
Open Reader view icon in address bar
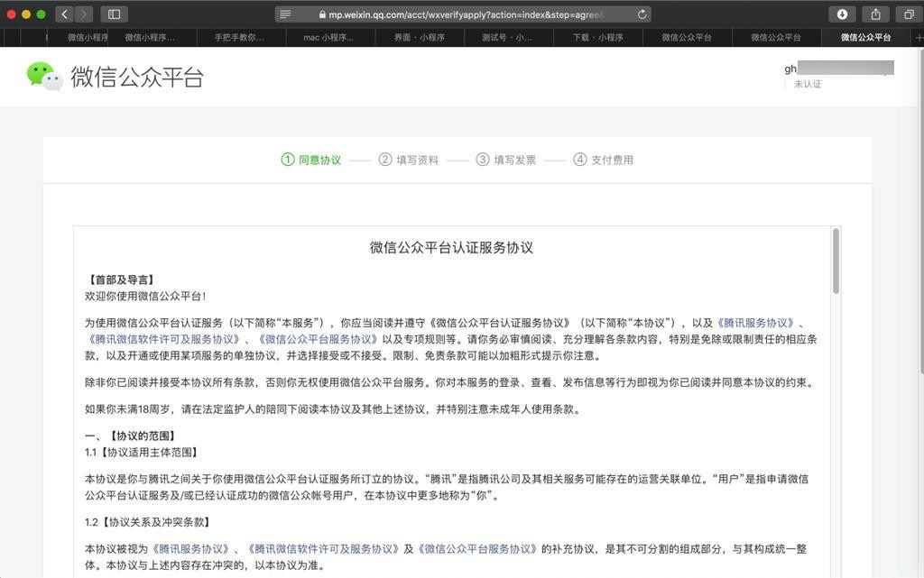point(285,14)
